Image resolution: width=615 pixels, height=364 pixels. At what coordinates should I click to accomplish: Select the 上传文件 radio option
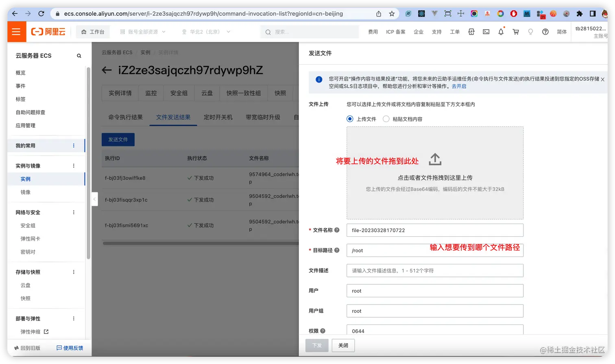pyautogui.click(x=350, y=119)
